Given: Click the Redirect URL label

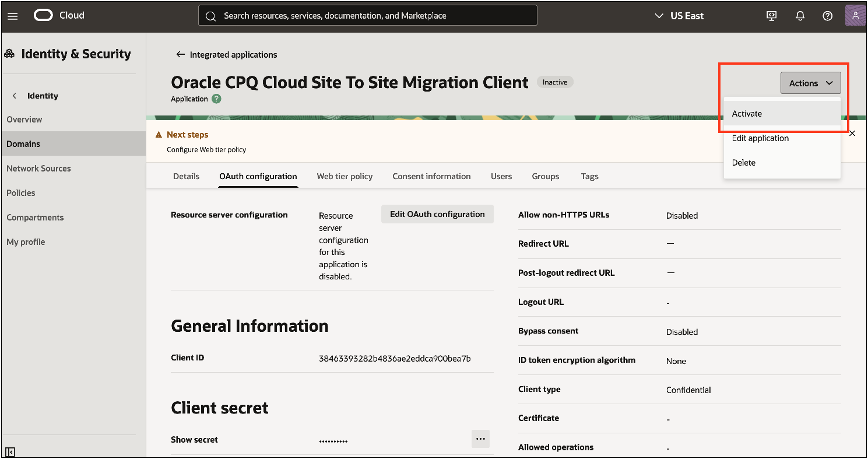Looking at the screenshot, I should click(543, 244).
